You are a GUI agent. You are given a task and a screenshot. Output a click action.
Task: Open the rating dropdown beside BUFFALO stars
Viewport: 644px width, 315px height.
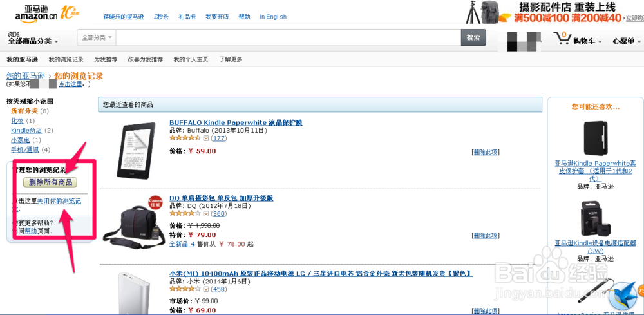coord(206,138)
